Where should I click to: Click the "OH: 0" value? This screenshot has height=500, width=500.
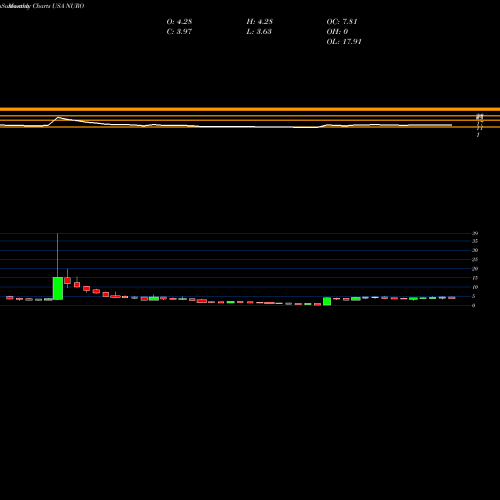pos(337,32)
